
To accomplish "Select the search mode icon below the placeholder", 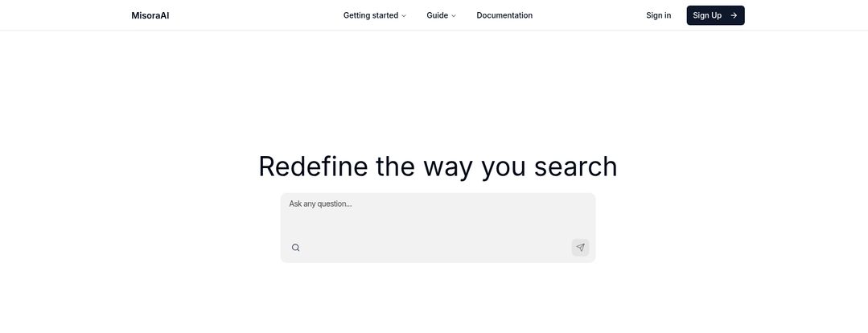I will (x=295, y=248).
